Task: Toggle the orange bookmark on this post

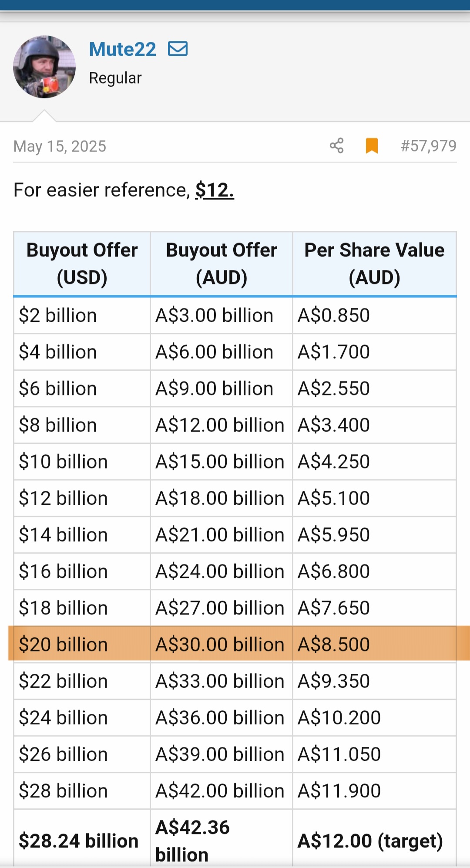Action: coord(372,146)
